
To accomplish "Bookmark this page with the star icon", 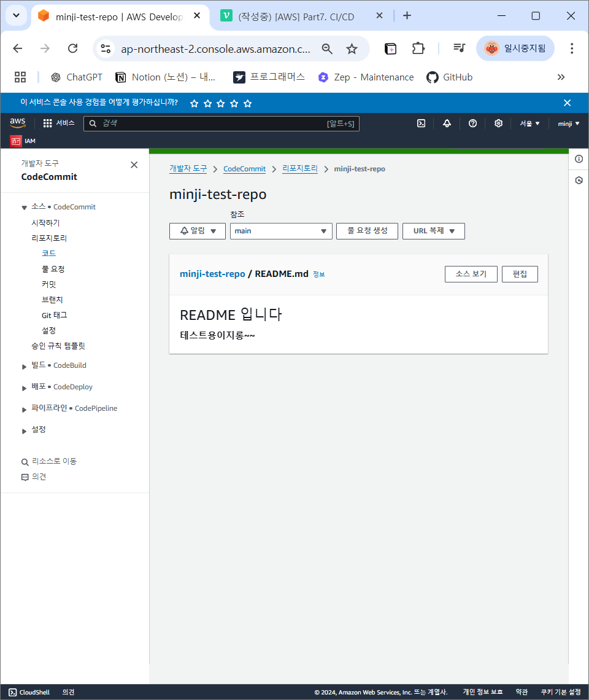I will click(x=352, y=49).
